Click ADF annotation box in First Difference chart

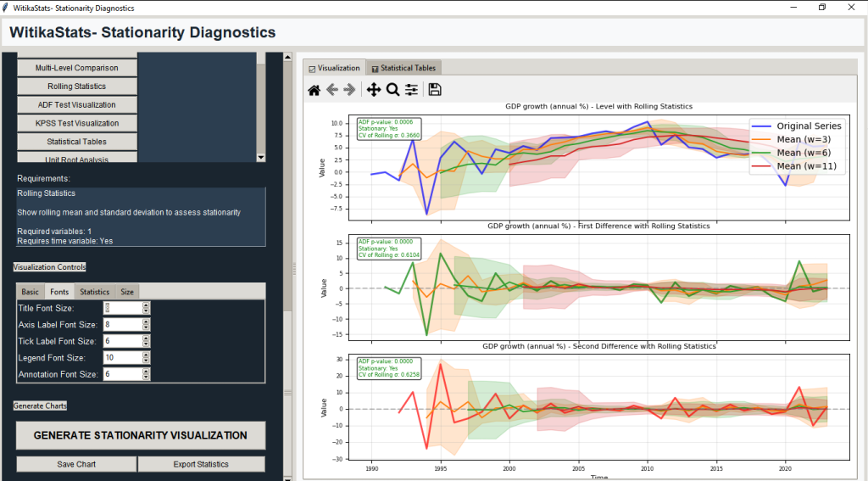pyautogui.click(x=388, y=249)
